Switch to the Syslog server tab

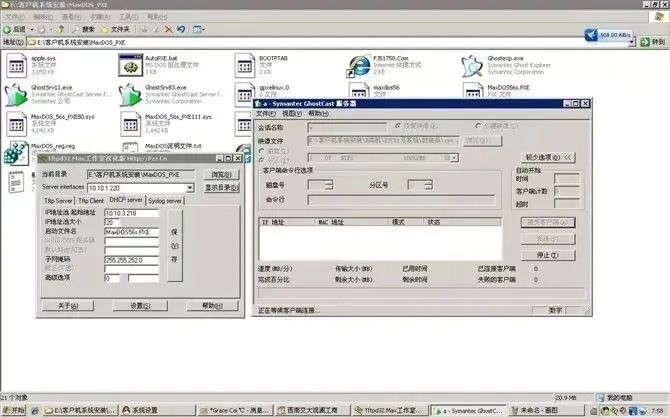165,200
